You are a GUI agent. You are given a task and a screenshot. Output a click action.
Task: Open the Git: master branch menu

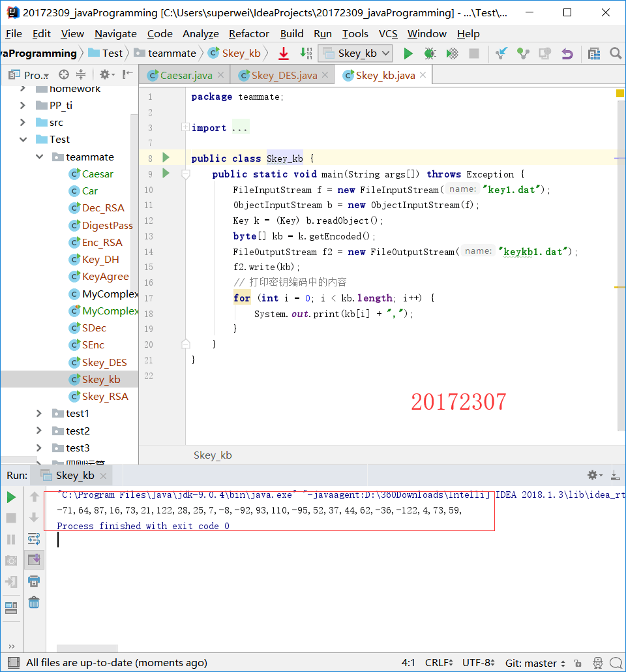tap(535, 663)
